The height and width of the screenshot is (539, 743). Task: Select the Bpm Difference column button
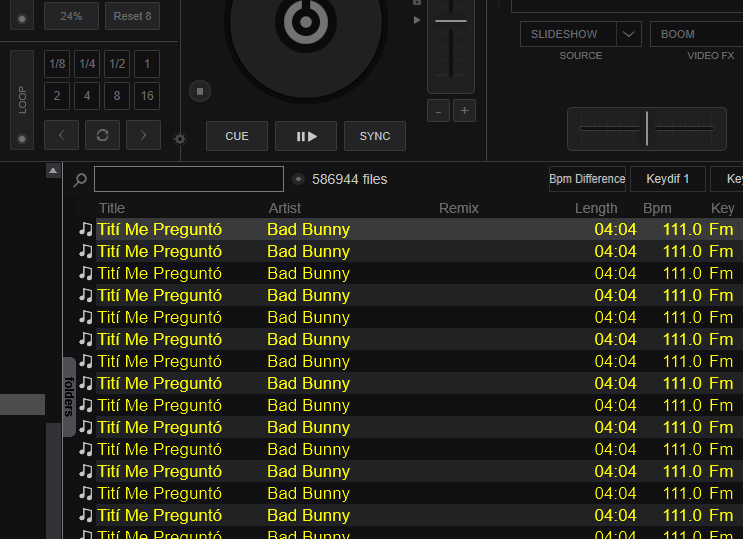pos(587,179)
